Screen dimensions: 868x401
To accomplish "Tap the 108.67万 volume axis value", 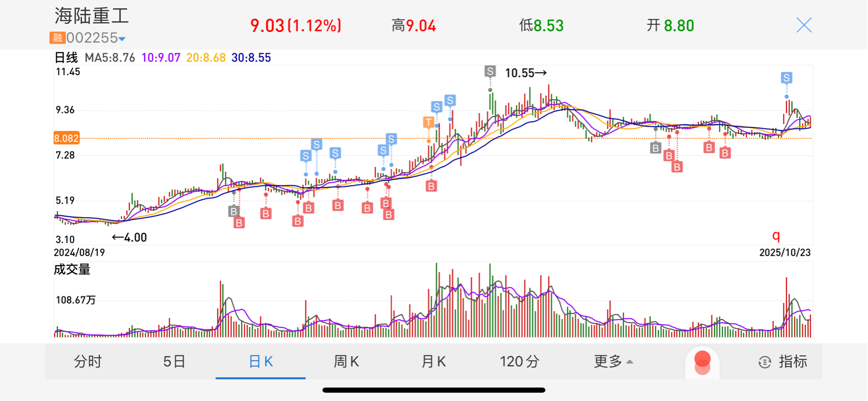I will (x=76, y=300).
